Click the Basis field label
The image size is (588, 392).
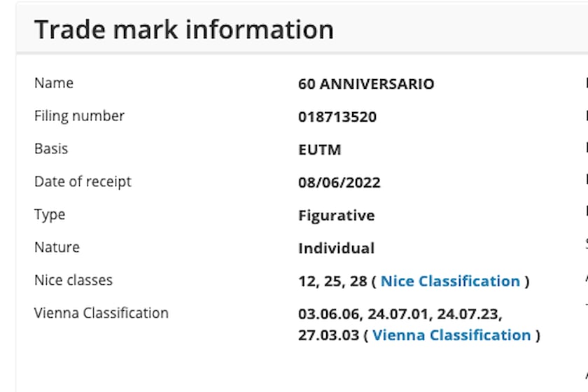coord(51,148)
